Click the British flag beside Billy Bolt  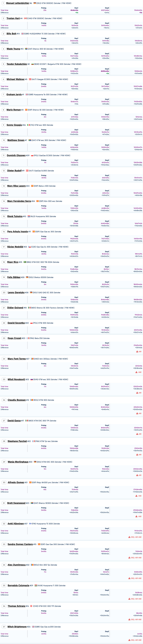pos(22,34)
